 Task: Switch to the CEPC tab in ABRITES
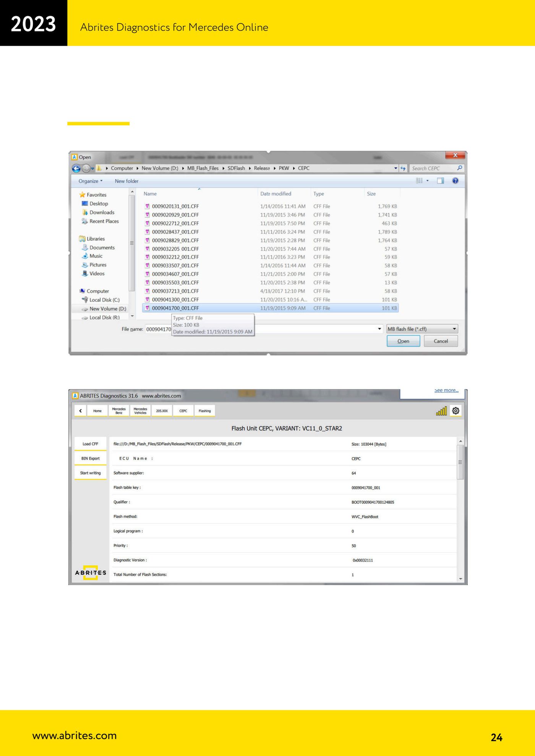click(183, 411)
